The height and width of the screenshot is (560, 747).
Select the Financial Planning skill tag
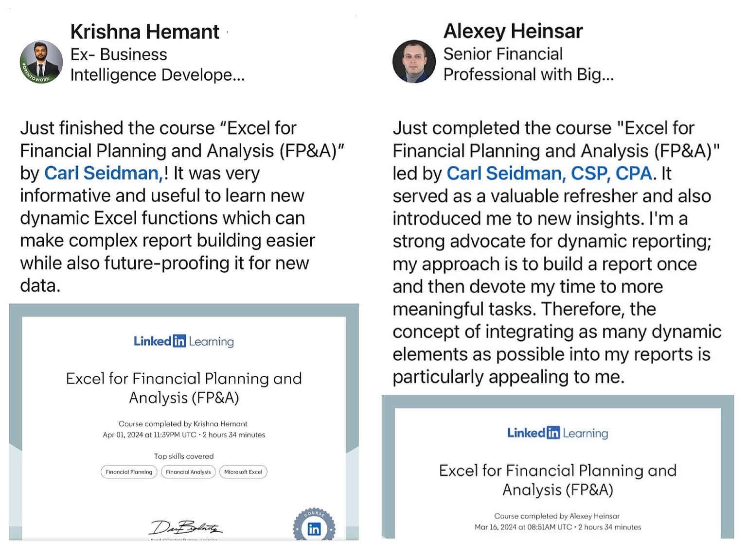(129, 472)
